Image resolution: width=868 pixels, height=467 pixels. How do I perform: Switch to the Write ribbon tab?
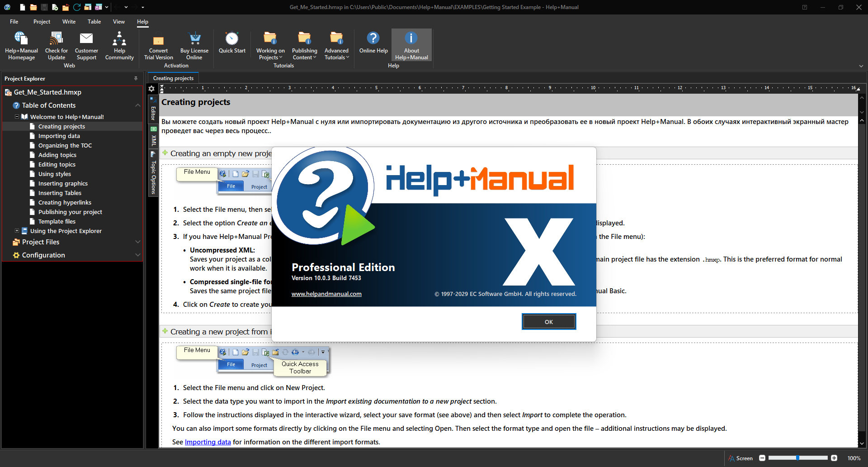69,22
